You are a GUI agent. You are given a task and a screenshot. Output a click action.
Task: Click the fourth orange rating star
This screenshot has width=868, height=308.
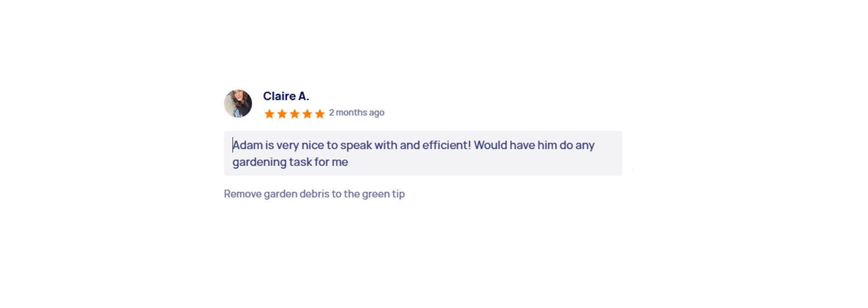(307, 114)
